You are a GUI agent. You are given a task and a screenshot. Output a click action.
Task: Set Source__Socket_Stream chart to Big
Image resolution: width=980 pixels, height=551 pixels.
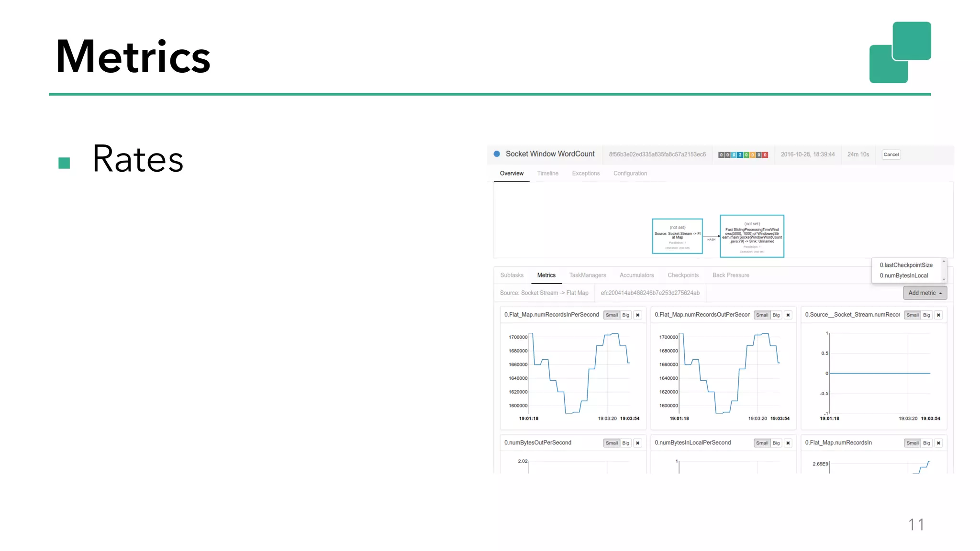click(x=926, y=315)
